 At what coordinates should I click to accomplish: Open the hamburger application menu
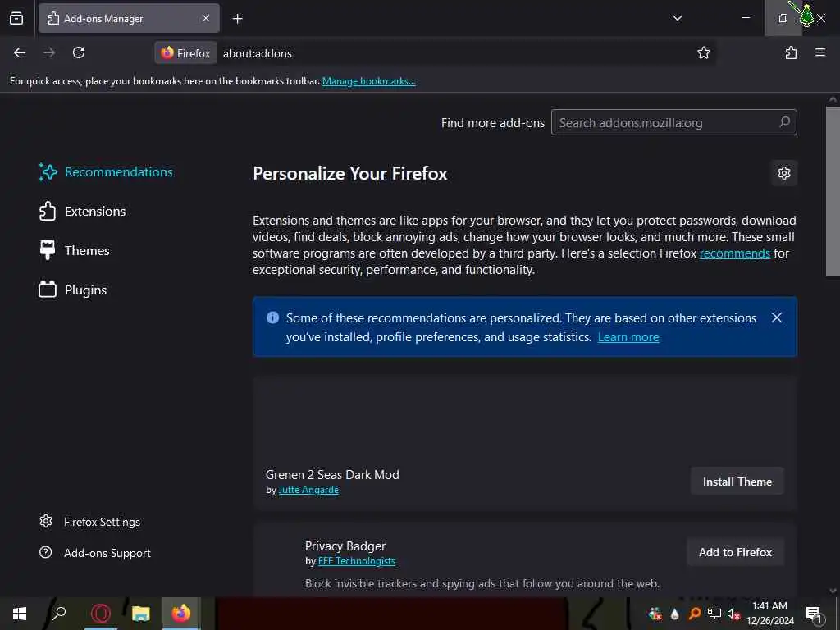(819, 52)
